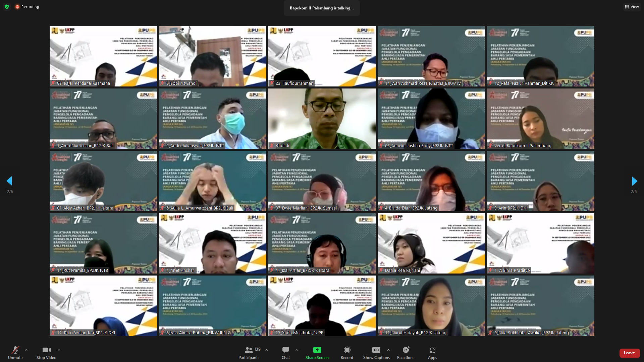Select tile of 2_Andri Juliansyah
This screenshot has width=644, height=362.
[213, 119]
